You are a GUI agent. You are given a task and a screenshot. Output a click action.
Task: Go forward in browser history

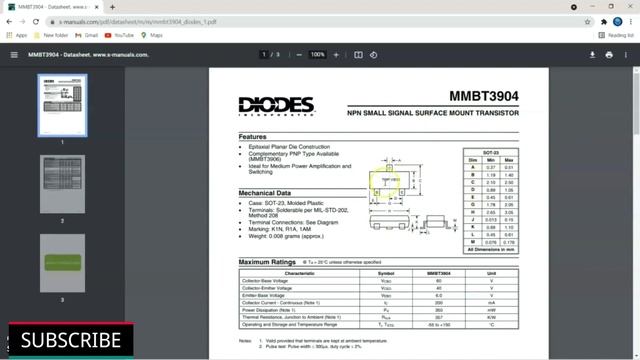point(22,22)
